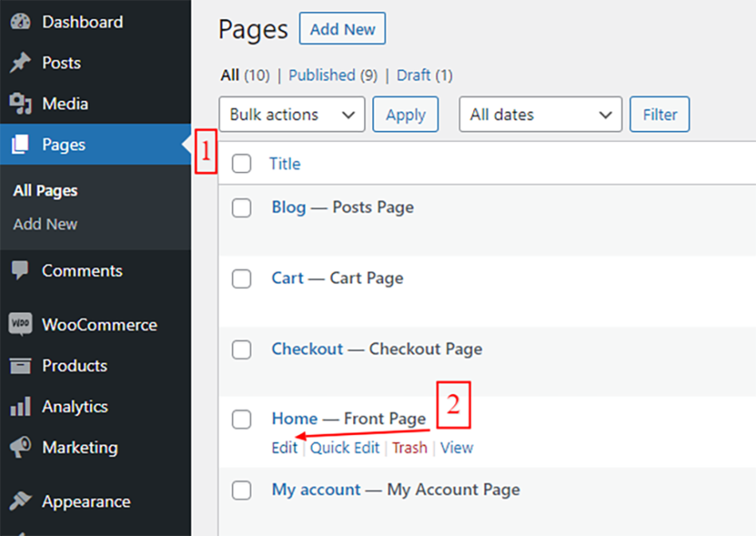Click the Appearance paintbrush icon
756x536 pixels.
(20, 502)
